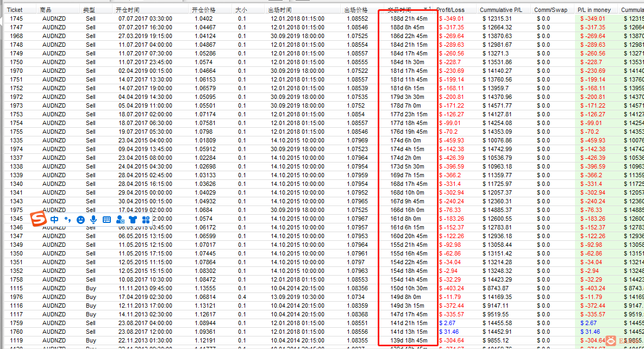Click P/L in money $ -403.24 cell
Image resolution: width=644 pixels, height=349 pixels.
coord(593,288)
